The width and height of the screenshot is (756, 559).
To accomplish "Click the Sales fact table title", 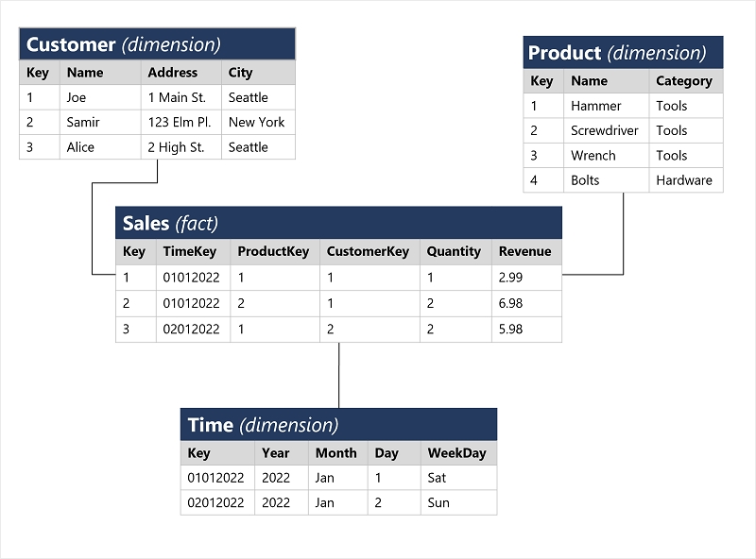I will (x=170, y=223).
